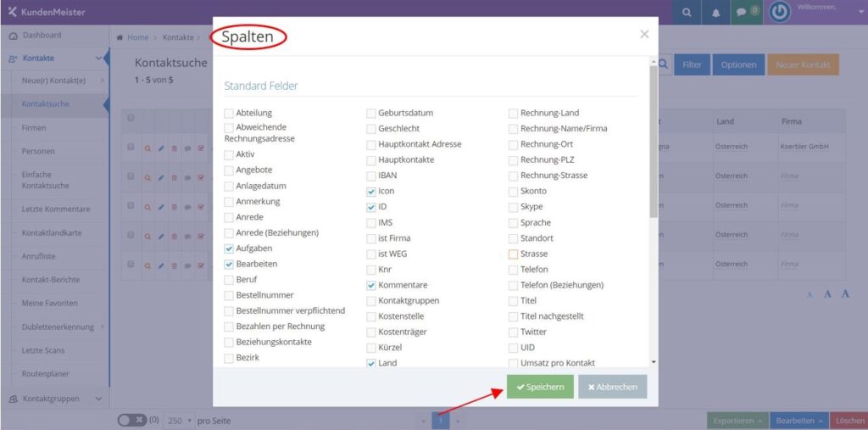Click the Kontaktgruppen icon in sidebar

(14, 399)
